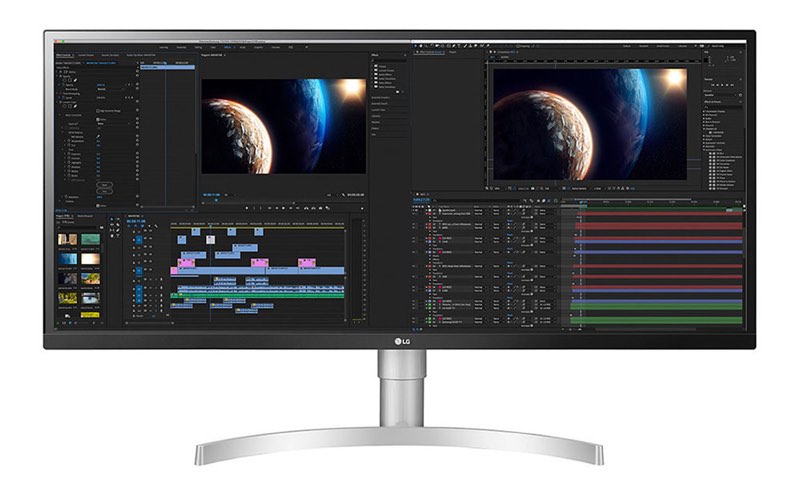Click label color of first red After Effects layer
The width and height of the screenshot is (800, 483).
coord(430,214)
